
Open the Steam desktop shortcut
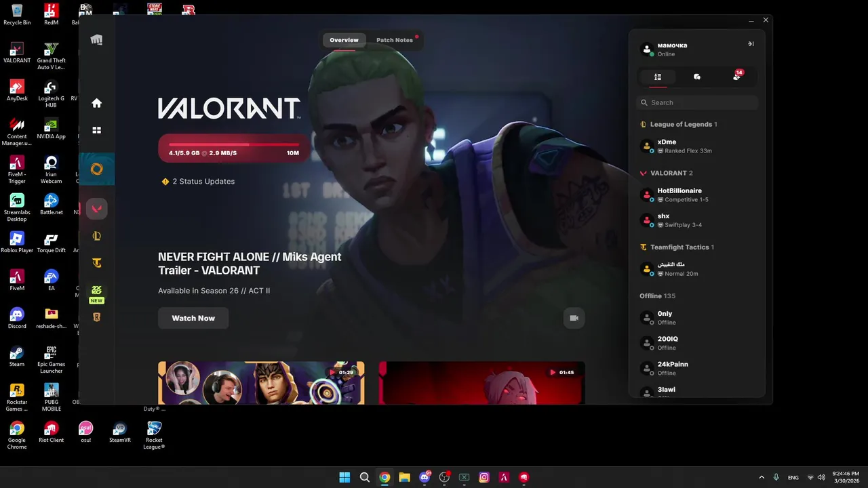pos(17,357)
